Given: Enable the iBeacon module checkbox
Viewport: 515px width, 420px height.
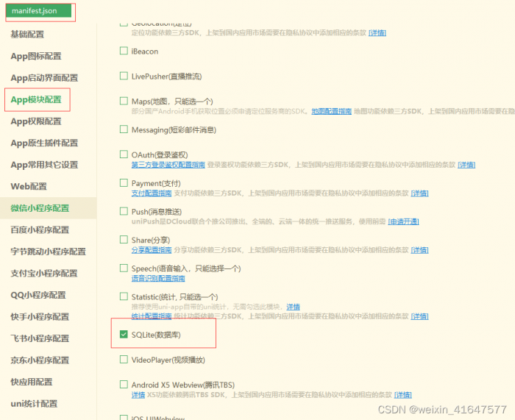Looking at the screenshot, I should (x=124, y=51).
